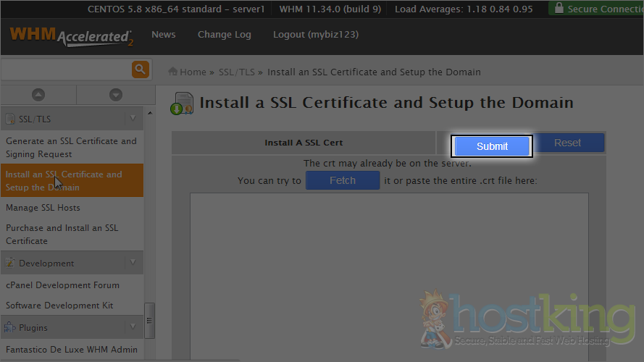Image resolution: width=644 pixels, height=362 pixels.
Task: Click the down arrow circle in sidebar
Action: (x=115, y=95)
